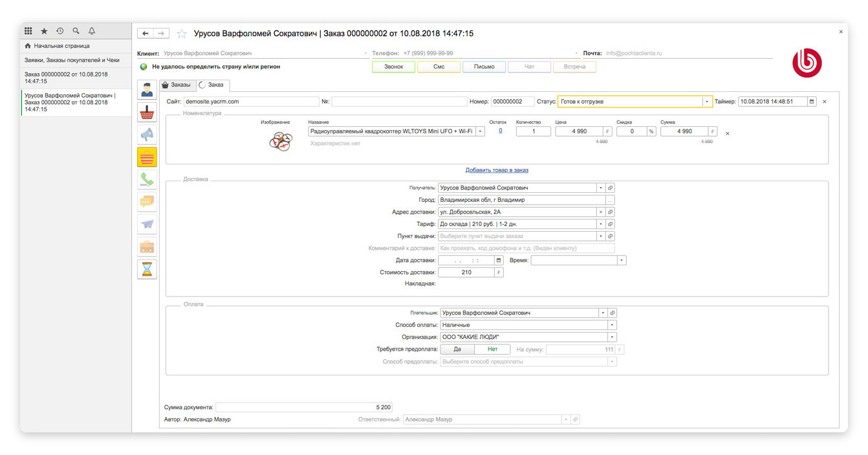Open Начальная страница in the left panel

(61, 46)
